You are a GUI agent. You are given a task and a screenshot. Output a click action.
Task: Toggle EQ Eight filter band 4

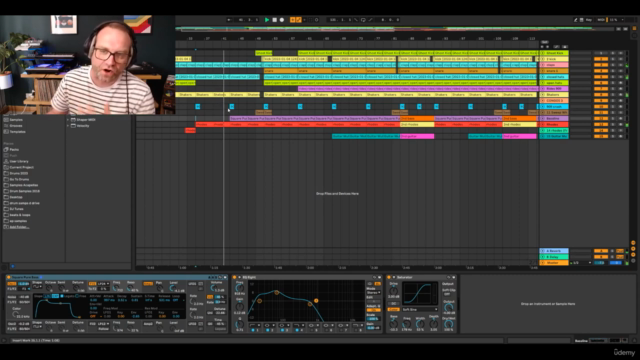click(297, 330)
